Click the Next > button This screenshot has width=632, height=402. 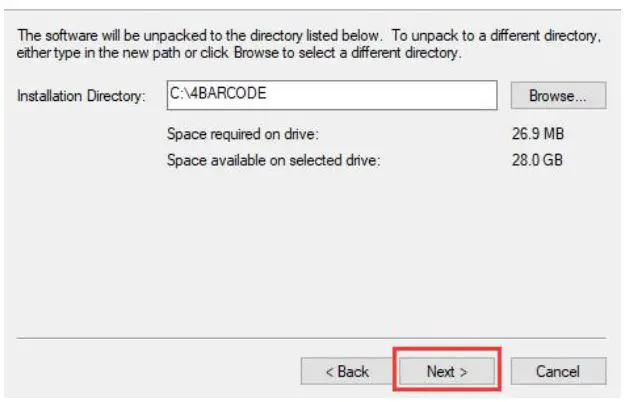coord(447,371)
